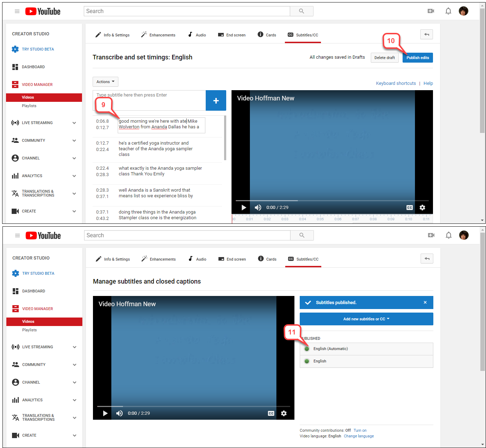Click back arrow button beside Publish edits area
Image resolution: width=486 pixels, height=448 pixels.
pos(426,34)
